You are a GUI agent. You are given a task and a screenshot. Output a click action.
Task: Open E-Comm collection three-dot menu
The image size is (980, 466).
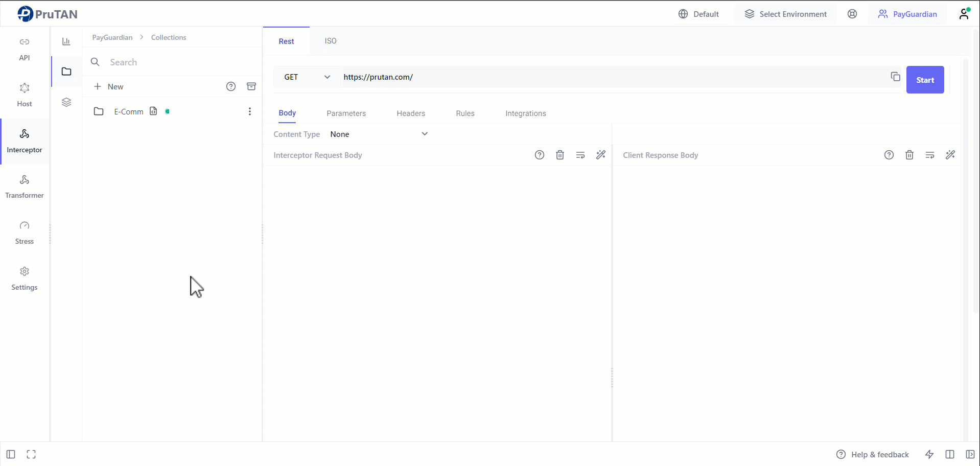[x=250, y=111]
